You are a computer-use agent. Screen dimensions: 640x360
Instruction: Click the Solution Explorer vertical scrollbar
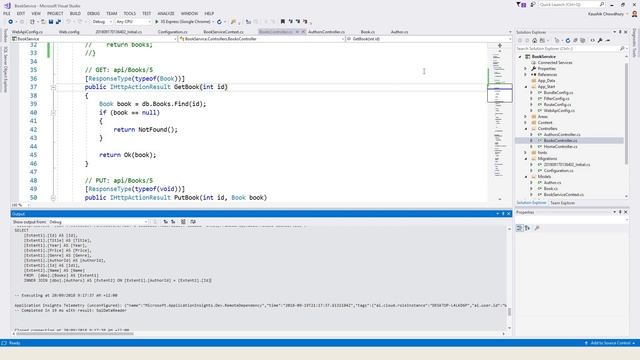(627, 114)
